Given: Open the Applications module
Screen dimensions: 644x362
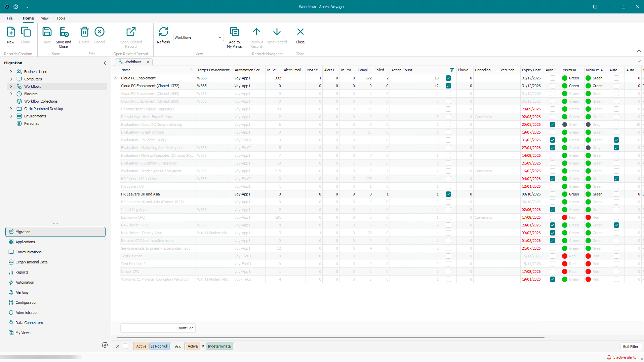Looking at the screenshot, I should coord(25,242).
